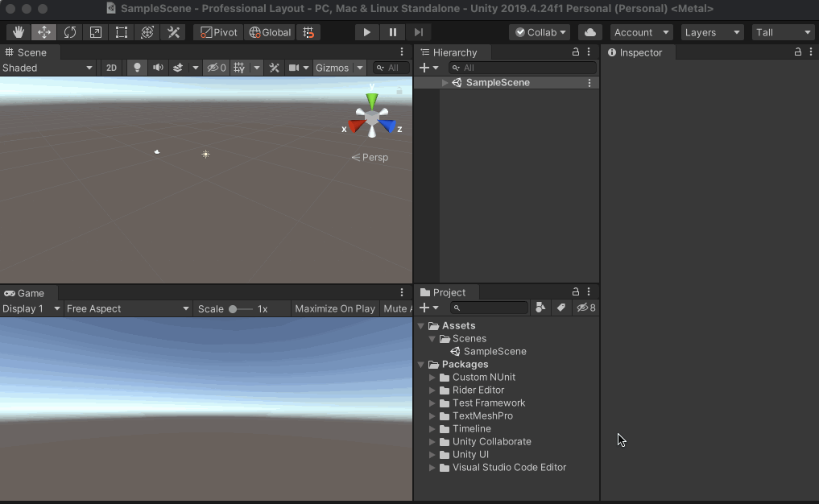Open Project create (+) menu
819x504 pixels.
428,308
